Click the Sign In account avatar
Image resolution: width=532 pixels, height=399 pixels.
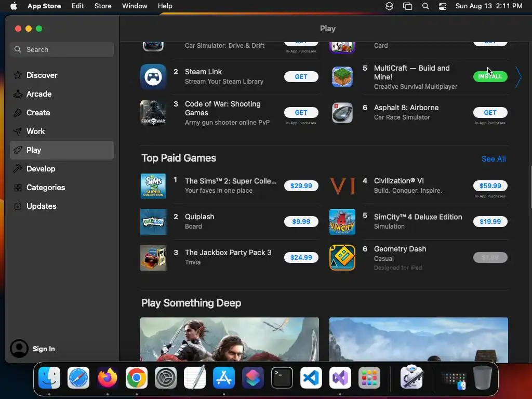click(x=19, y=349)
